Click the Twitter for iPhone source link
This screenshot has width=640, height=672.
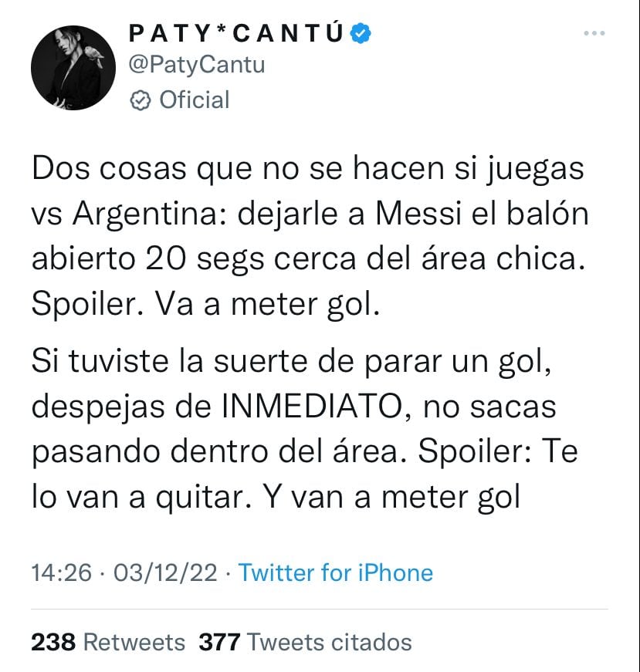[335, 573]
